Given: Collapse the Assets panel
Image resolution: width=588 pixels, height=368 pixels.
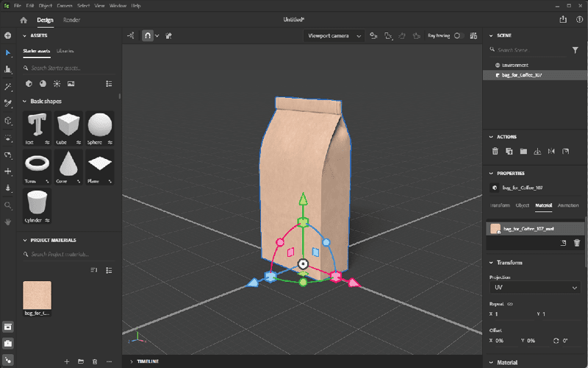Looking at the screenshot, I should 25,35.
